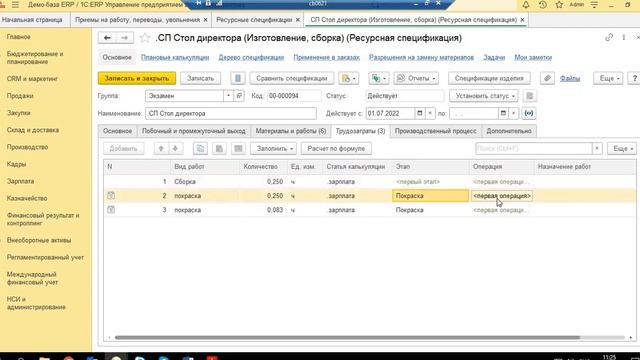Open the по date dropdown arrow
The width and height of the screenshot is (640, 360).
pos(514,113)
